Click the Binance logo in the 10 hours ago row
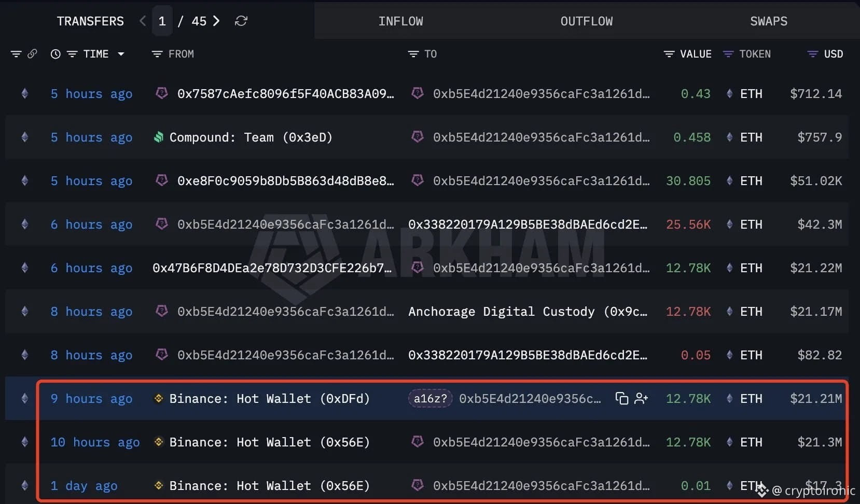 click(x=159, y=442)
